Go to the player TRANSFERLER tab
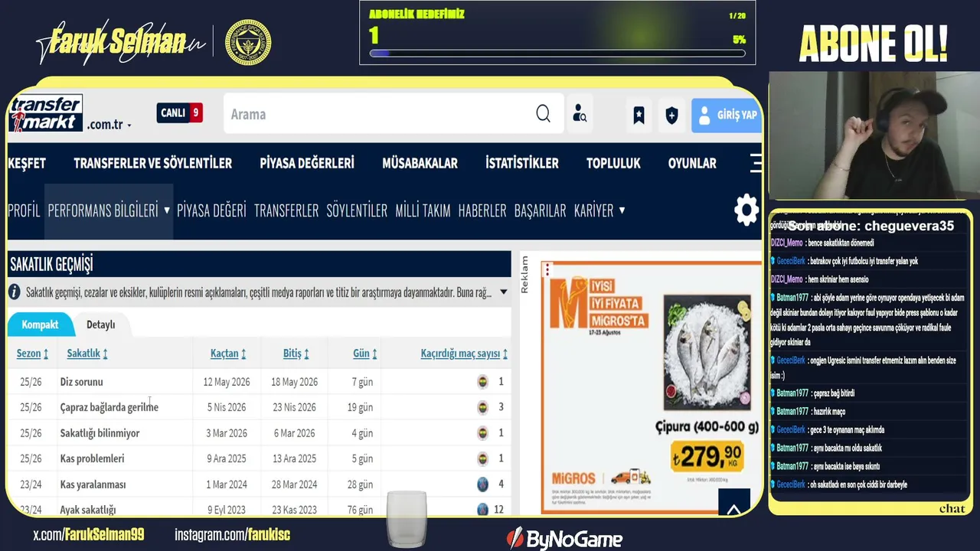This screenshot has width=980, height=551. click(x=286, y=210)
